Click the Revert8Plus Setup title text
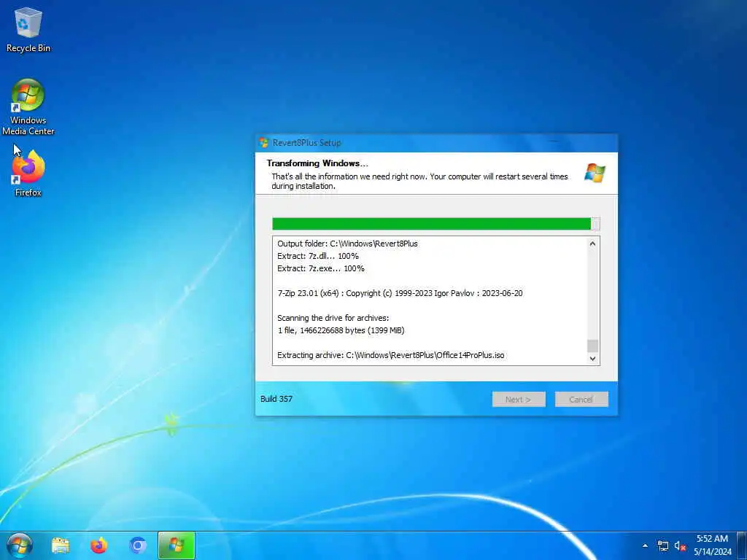The width and height of the screenshot is (747, 560). (x=307, y=143)
